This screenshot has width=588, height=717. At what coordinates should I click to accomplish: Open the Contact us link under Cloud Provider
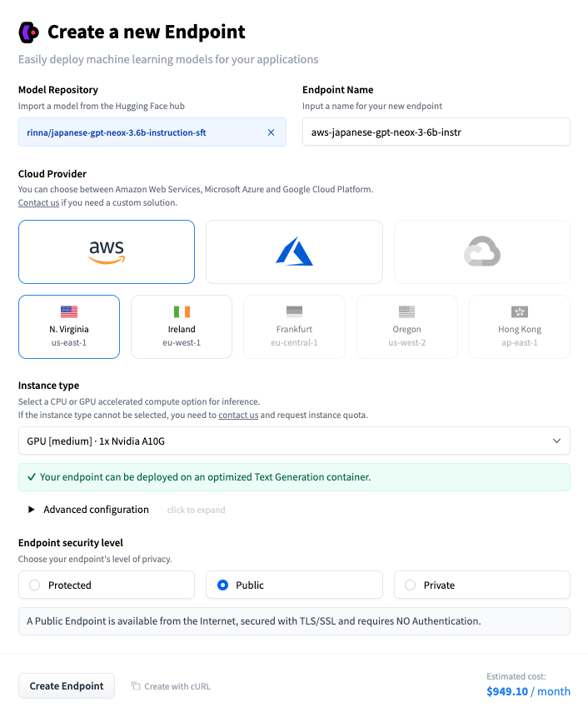(x=39, y=202)
